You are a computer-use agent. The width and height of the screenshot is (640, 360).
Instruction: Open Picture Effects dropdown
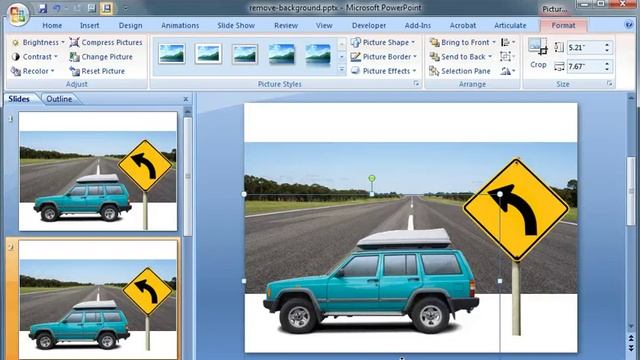tap(384, 71)
